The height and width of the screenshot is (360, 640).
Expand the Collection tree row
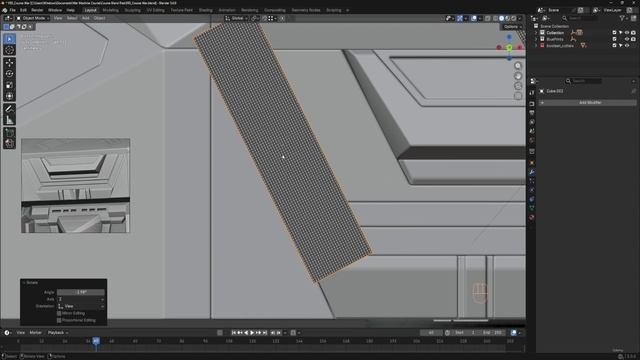coord(536,33)
